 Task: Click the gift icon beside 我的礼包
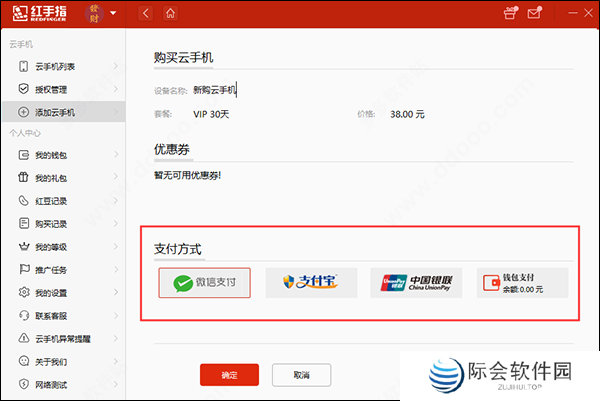click(24, 178)
